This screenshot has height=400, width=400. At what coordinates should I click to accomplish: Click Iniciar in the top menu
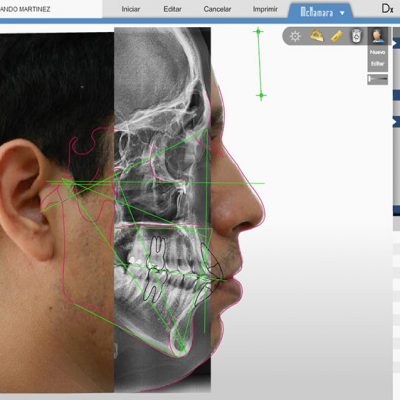tap(131, 9)
